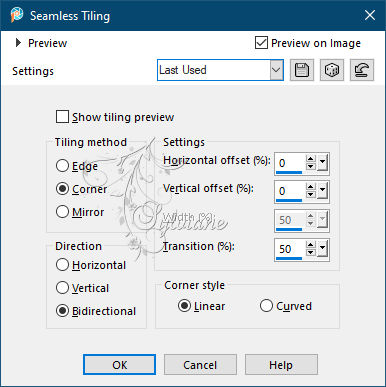Screen dimensions: 386x387
Task: Open Transition value slider dropdown arrow
Action: 322,248
